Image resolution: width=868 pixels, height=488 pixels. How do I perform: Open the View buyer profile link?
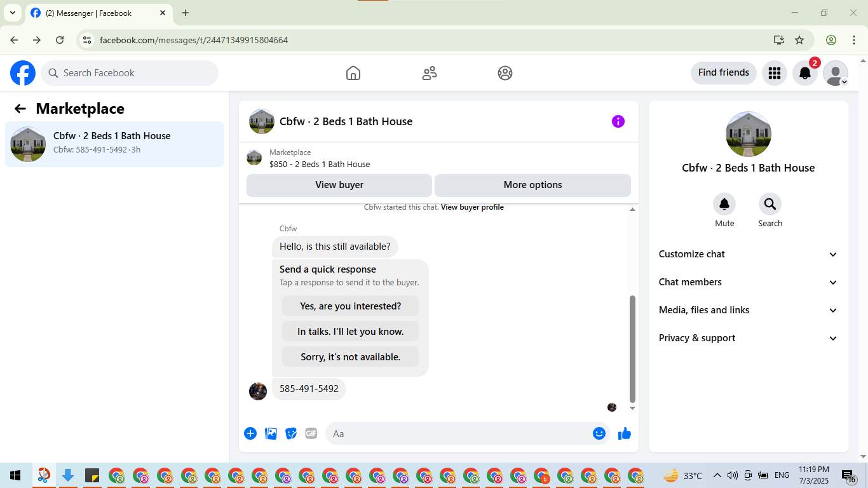pyautogui.click(x=472, y=207)
